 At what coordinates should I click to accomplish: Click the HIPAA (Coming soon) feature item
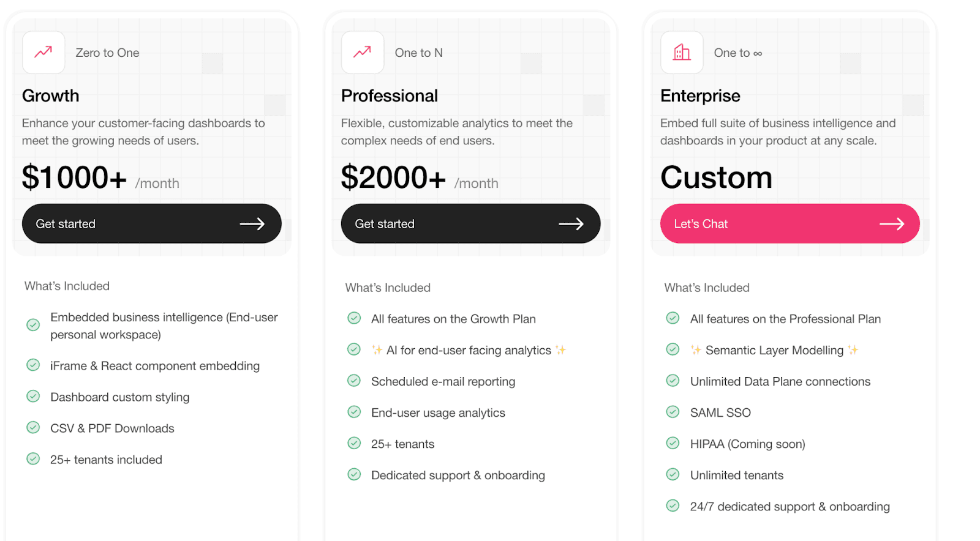(747, 444)
